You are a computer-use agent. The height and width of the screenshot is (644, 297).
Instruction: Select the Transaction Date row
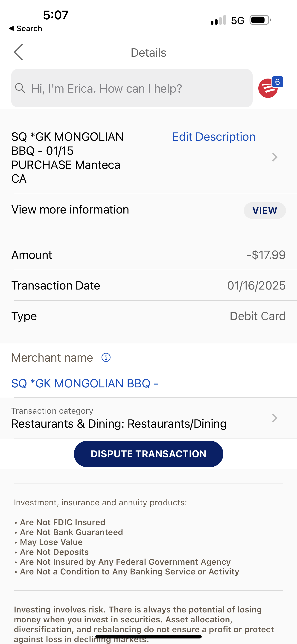(148, 286)
